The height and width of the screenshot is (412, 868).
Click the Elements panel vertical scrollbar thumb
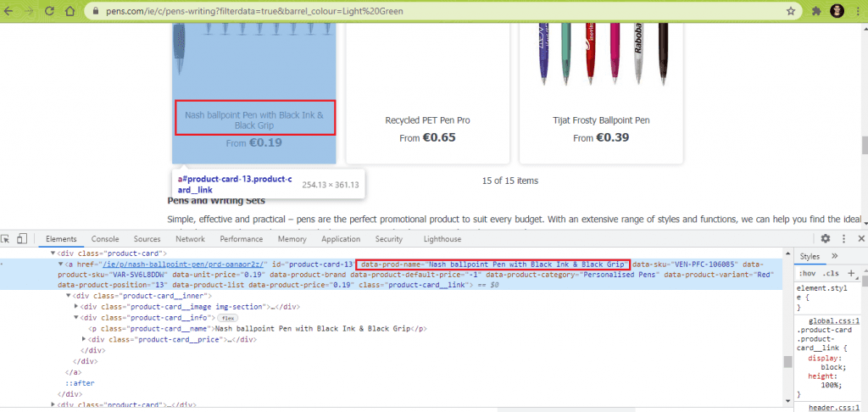coord(787,362)
